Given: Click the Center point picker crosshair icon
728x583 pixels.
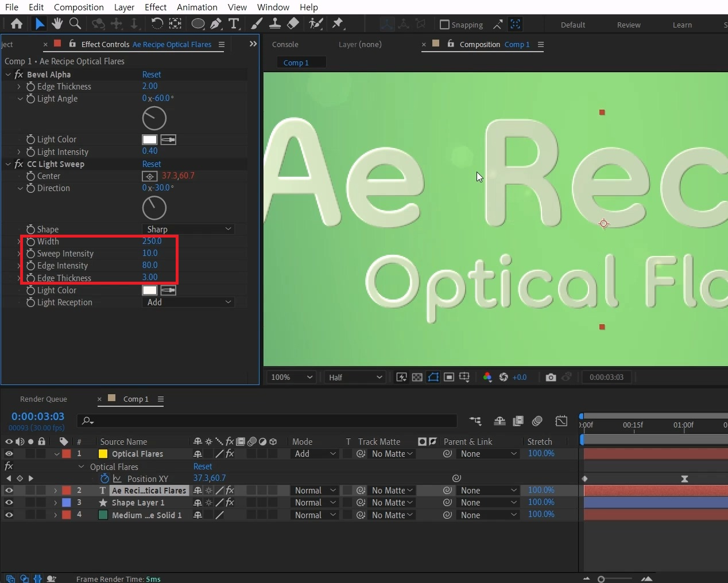Looking at the screenshot, I should (149, 176).
